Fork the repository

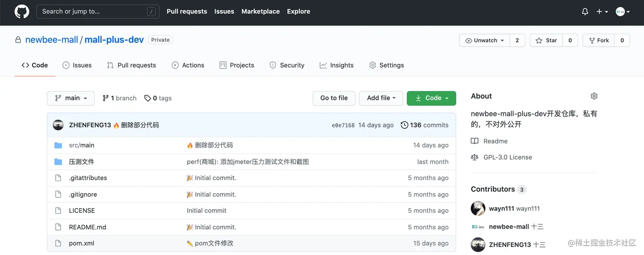(x=598, y=40)
